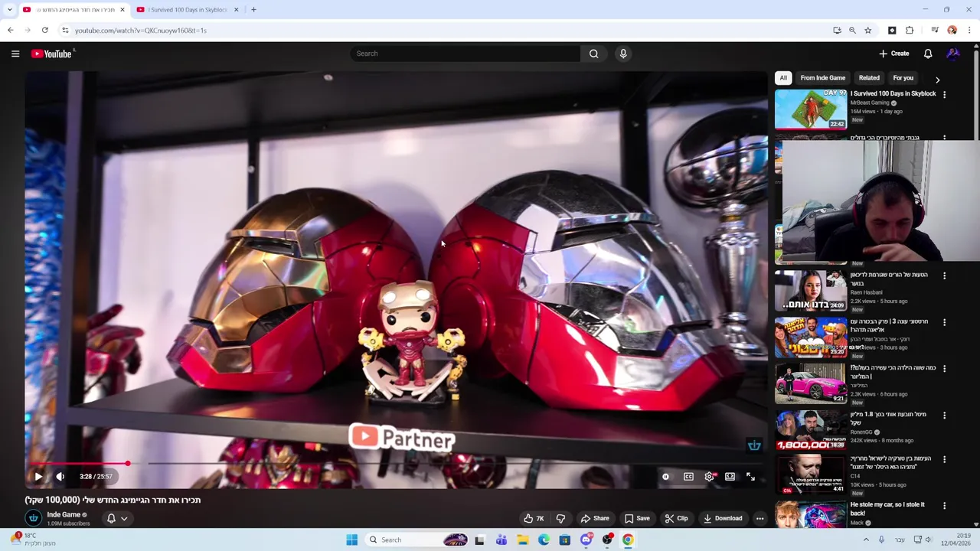
Task: Open Windows Start menu
Action: [x=351, y=540]
